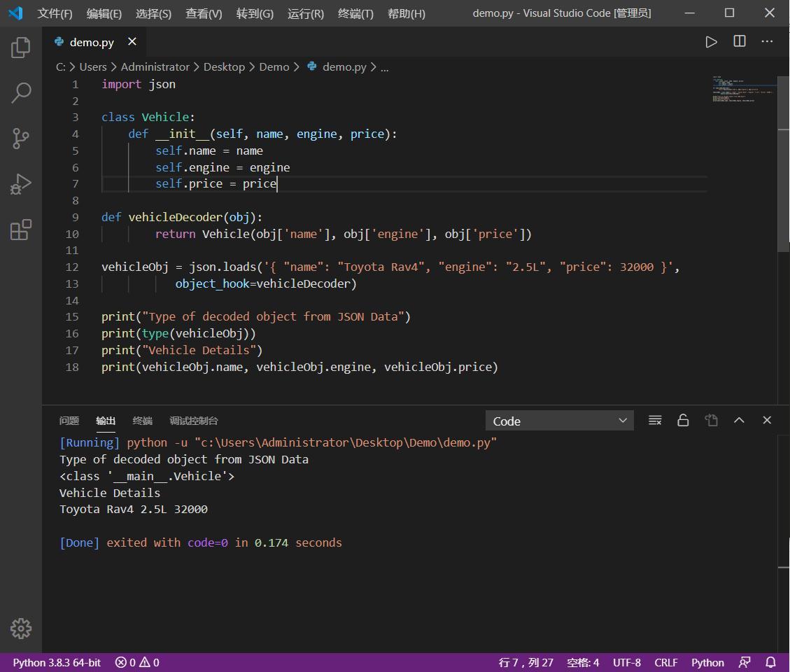This screenshot has height=672, width=790.
Task: Switch to the 终端 tab
Action: click(x=141, y=421)
